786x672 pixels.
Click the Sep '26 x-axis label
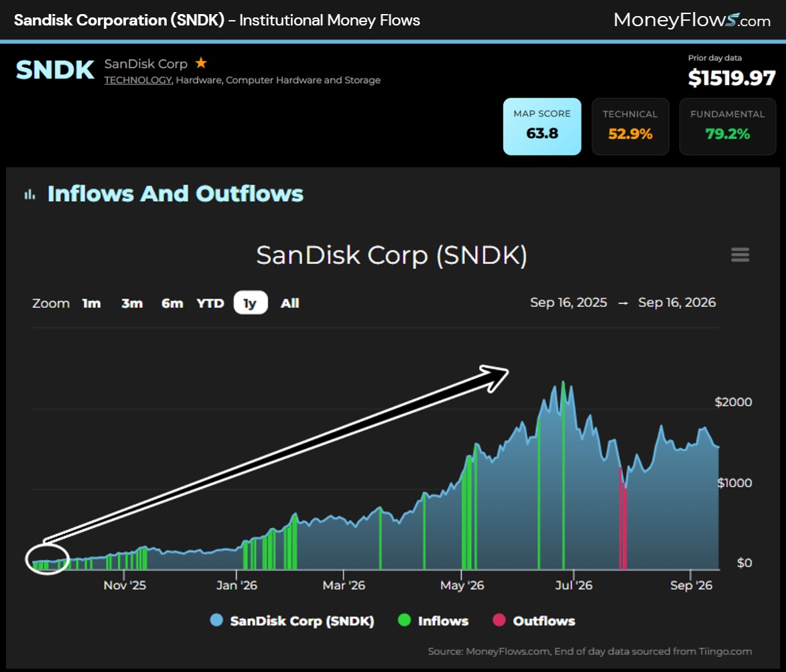pyautogui.click(x=692, y=585)
